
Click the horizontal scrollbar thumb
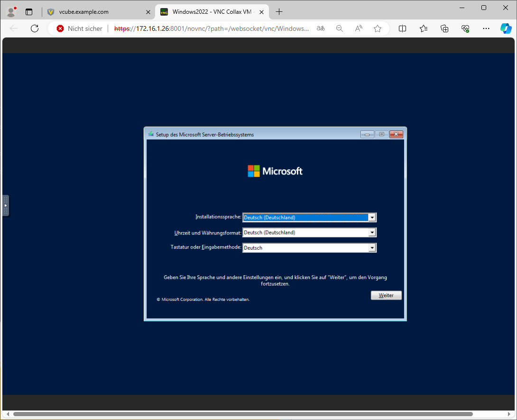point(243,414)
